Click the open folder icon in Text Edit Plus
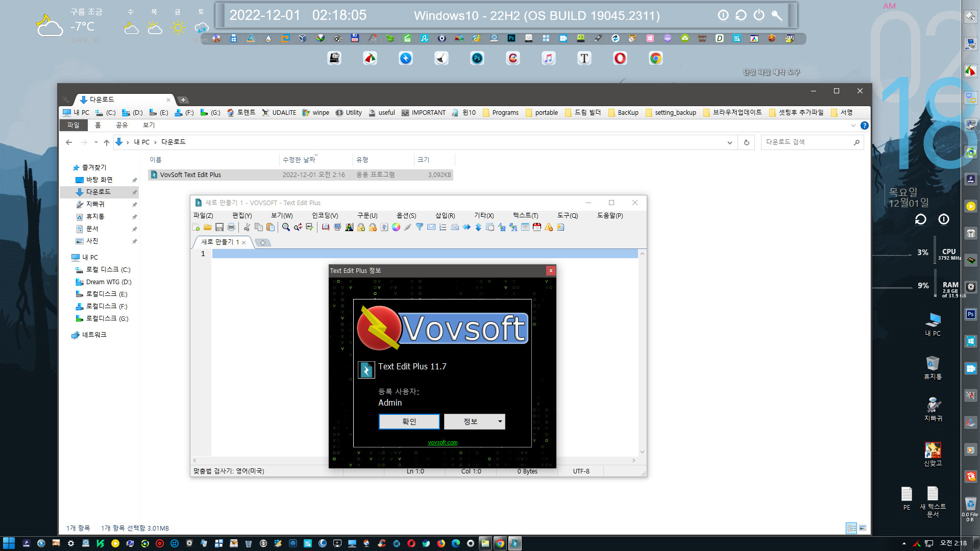The height and width of the screenshot is (551, 980). tap(208, 228)
